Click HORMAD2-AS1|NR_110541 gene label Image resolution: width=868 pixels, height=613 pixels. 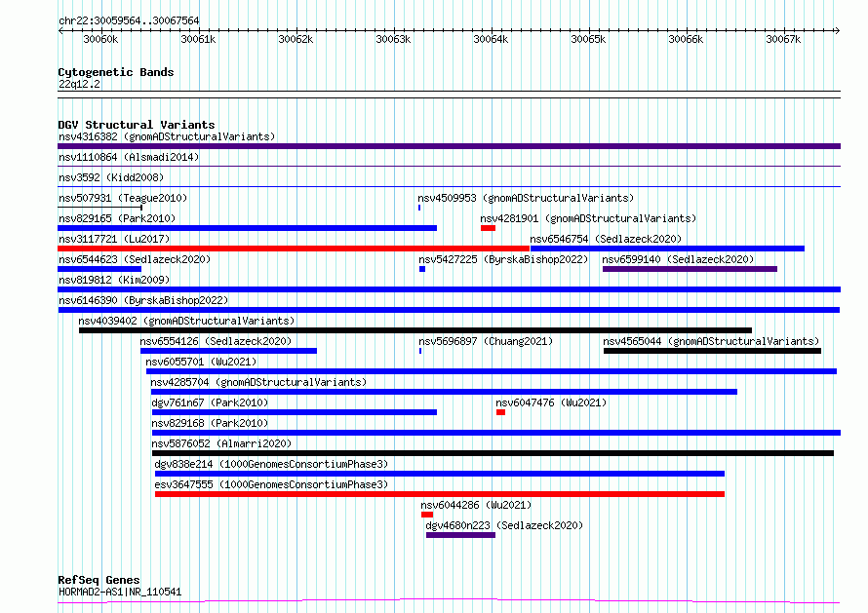click(120, 592)
